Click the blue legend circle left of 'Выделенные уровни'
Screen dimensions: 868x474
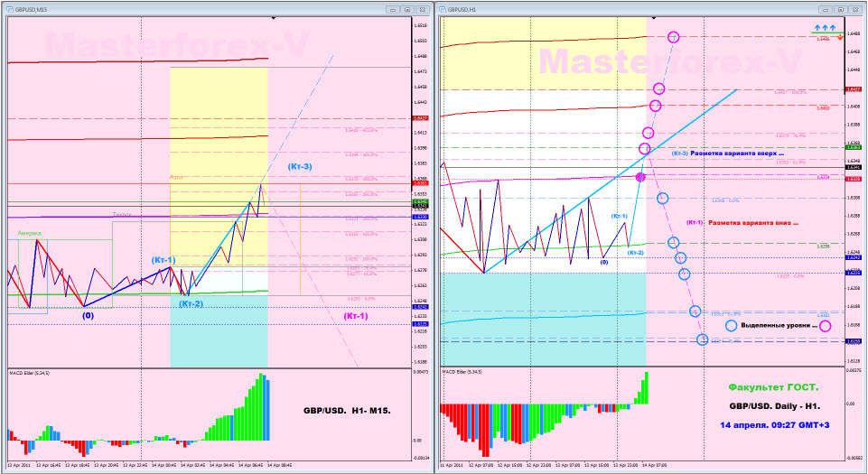732,326
